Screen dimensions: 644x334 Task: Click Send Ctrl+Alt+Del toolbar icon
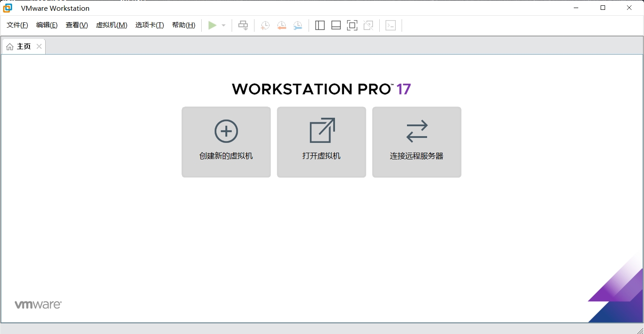243,26
